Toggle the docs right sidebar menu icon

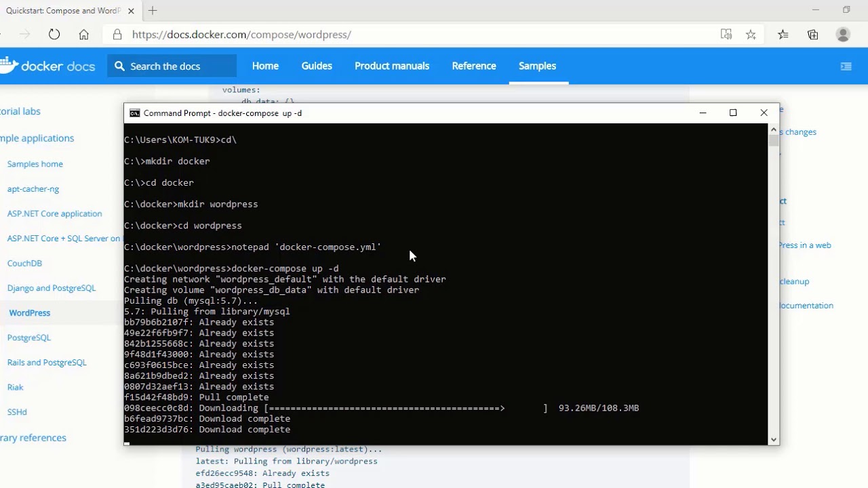(x=846, y=66)
